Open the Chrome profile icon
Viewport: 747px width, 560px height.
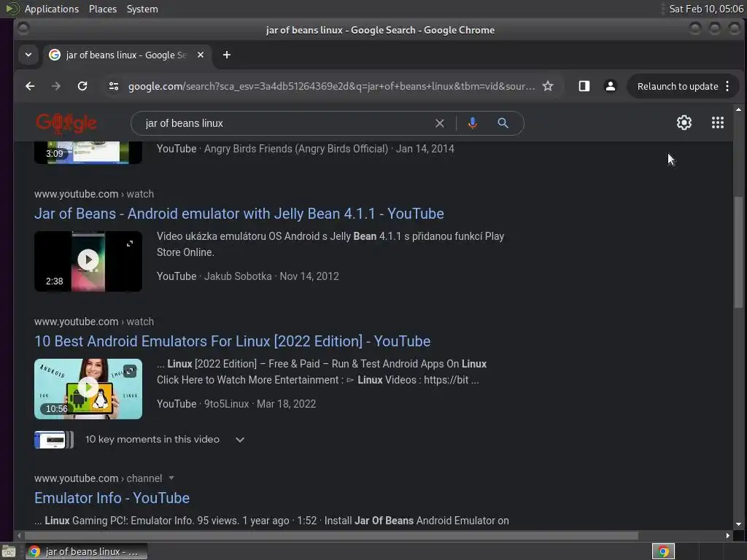pos(611,86)
